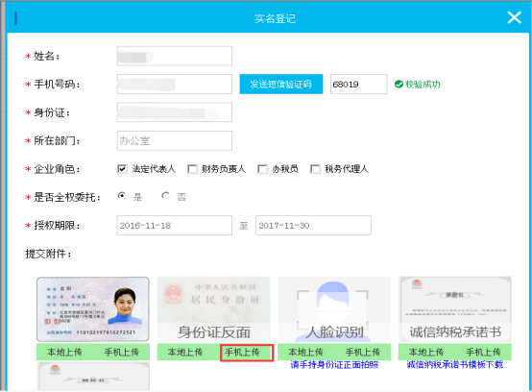The width and height of the screenshot is (532, 392).
Task: Click the 人脸识别 thumbnail image
Action: [x=334, y=308]
